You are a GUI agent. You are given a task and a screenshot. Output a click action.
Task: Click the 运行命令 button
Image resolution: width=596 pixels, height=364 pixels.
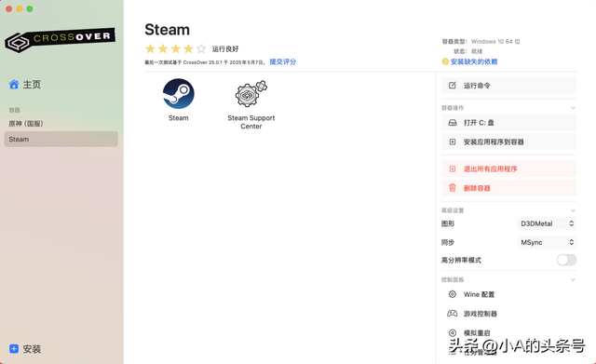[508, 86]
